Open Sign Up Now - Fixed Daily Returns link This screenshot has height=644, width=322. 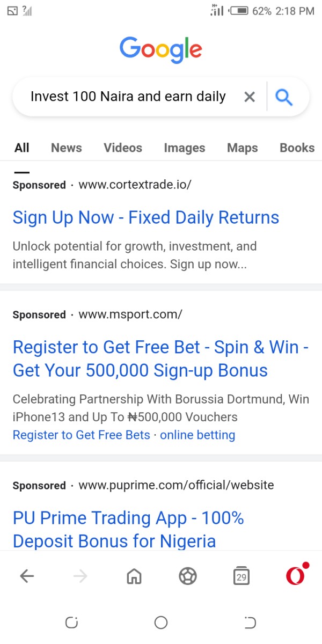pos(146,217)
